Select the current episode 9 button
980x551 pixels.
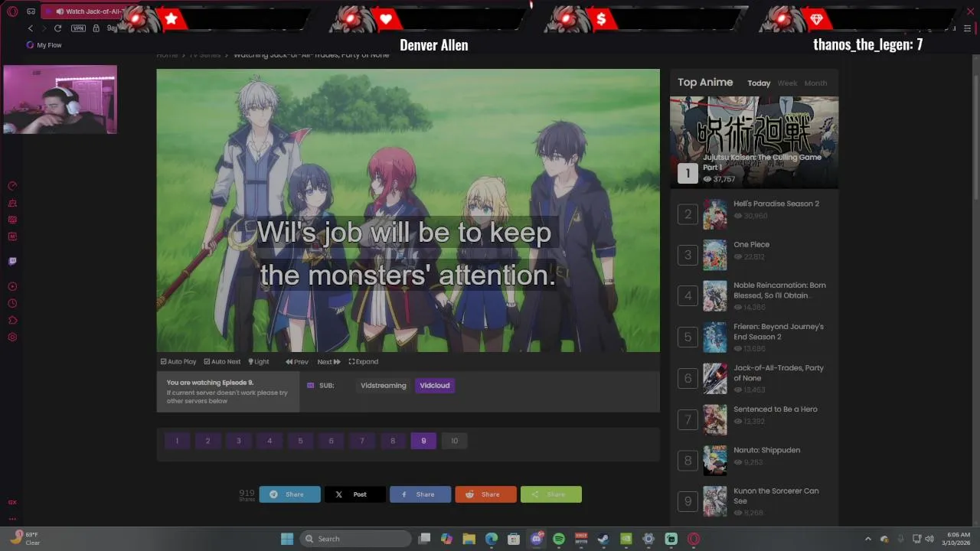click(x=423, y=441)
